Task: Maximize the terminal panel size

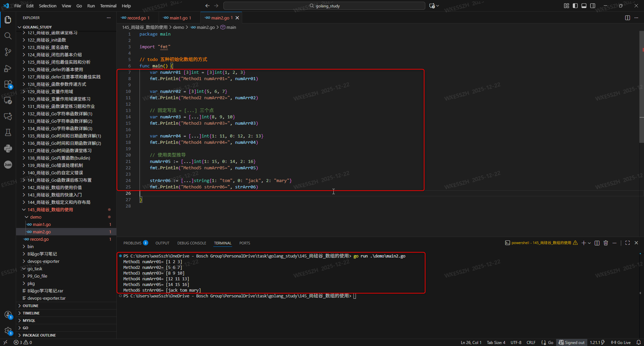Action: [x=628, y=243]
